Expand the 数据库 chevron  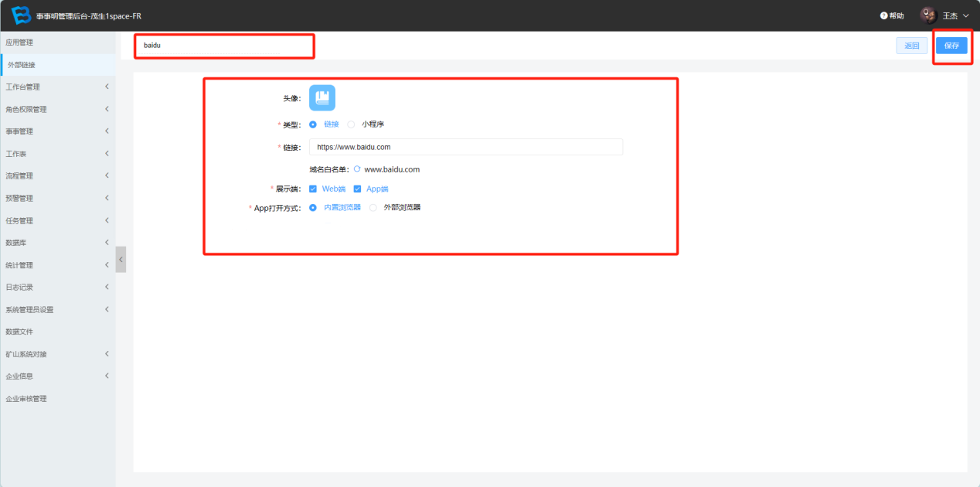point(107,242)
